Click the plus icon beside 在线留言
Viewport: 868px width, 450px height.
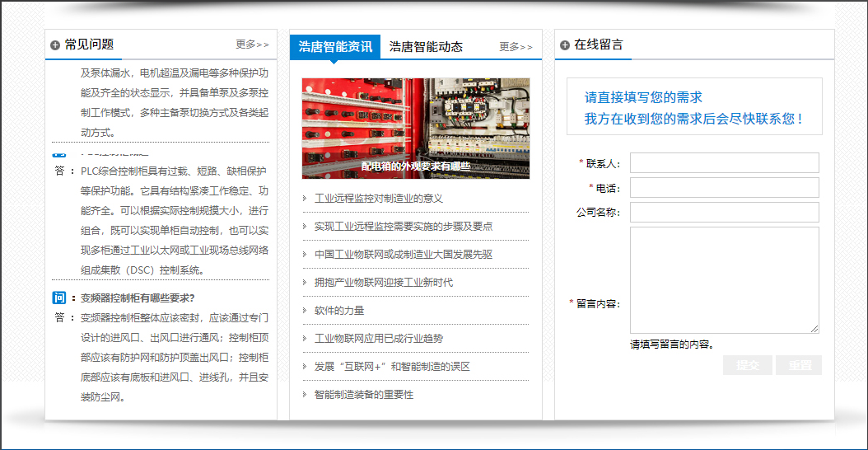coord(565,45)
